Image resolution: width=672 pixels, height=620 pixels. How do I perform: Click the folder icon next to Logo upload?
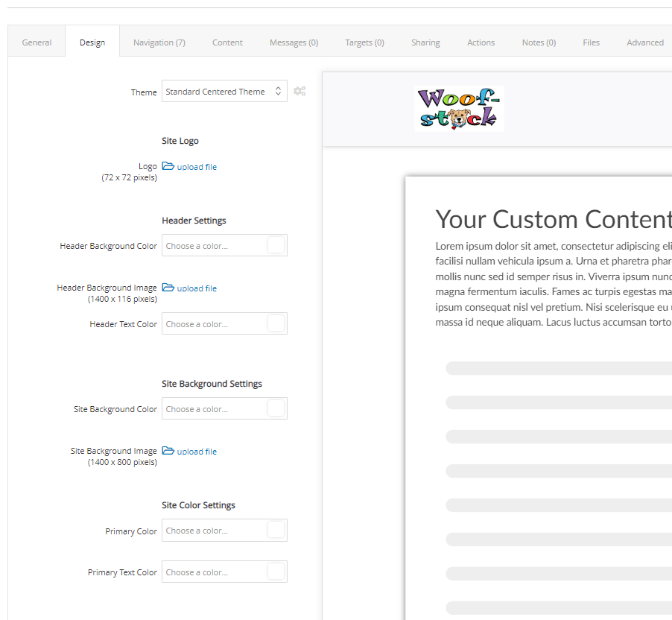[168, 166]
